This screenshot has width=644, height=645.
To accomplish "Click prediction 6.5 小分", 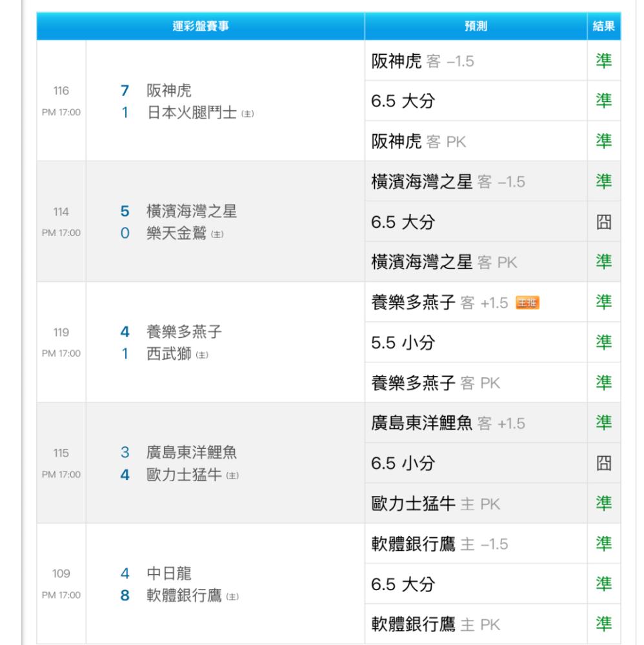I will (x=403, y=463).
